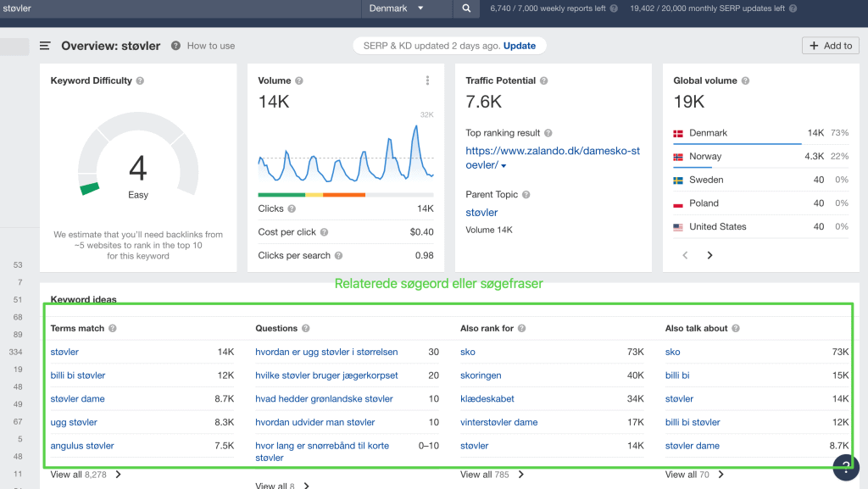This screenshot has width=868, height=489.
Task: Click Clicks per search help icon
Action: coord(338,256)
